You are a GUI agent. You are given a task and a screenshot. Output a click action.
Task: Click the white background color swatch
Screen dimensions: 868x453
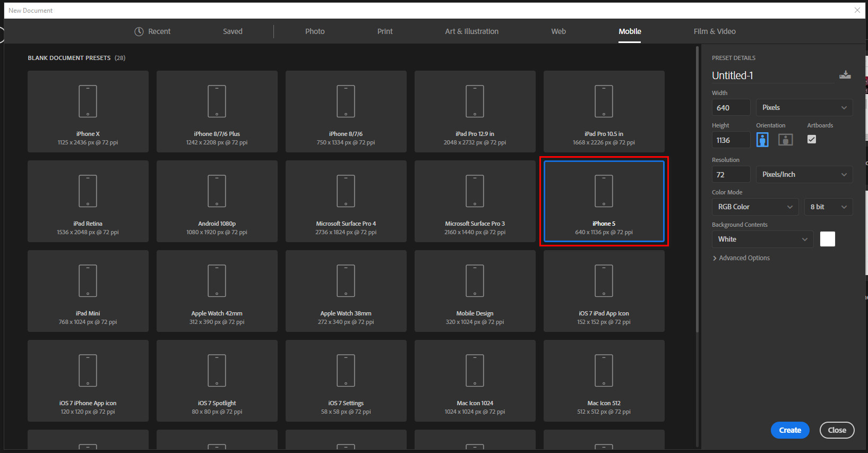[x=828, y=239]
